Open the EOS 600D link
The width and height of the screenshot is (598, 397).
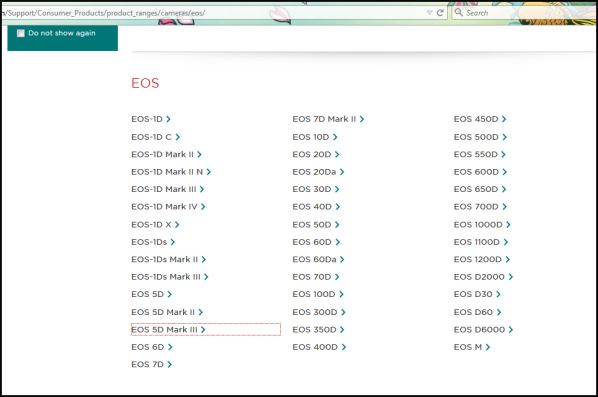coord(481,172)
